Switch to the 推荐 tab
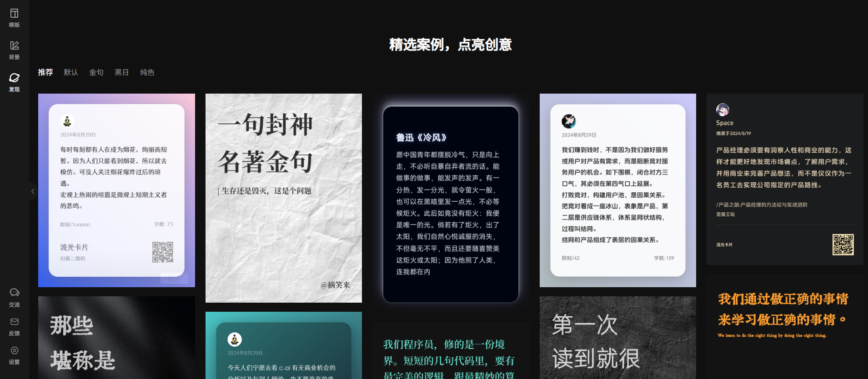This screenshot has height=379, width=868. pos(45,72)
